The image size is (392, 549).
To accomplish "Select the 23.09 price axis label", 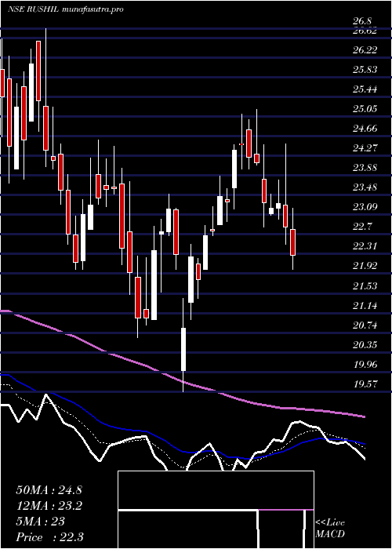I will click(365, 207).
